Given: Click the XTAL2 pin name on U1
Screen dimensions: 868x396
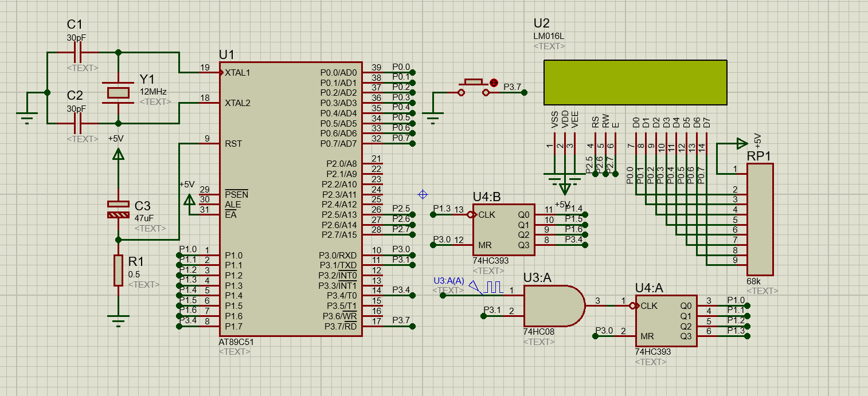Looking at the screenshot, I should click(x=238, y=103).
